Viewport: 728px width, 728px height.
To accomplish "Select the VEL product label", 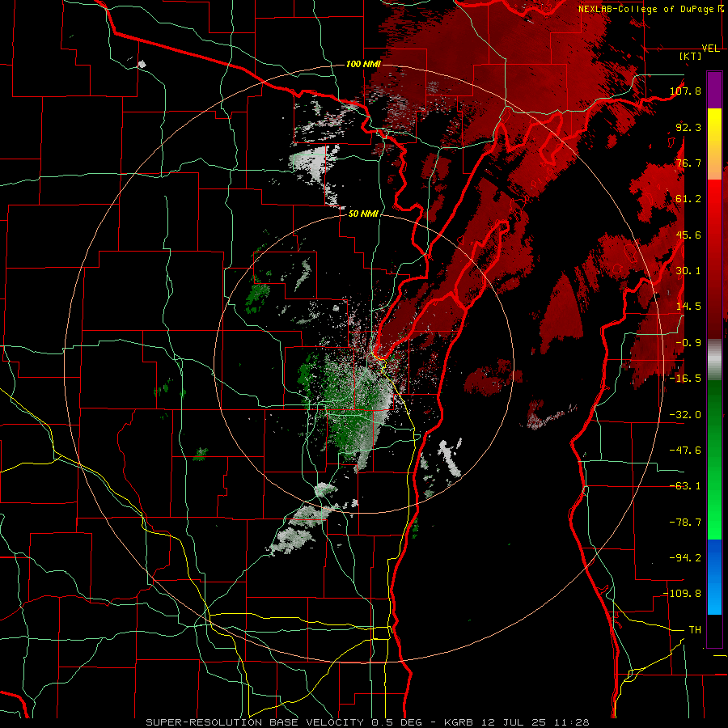I will (x=710, y=49).
